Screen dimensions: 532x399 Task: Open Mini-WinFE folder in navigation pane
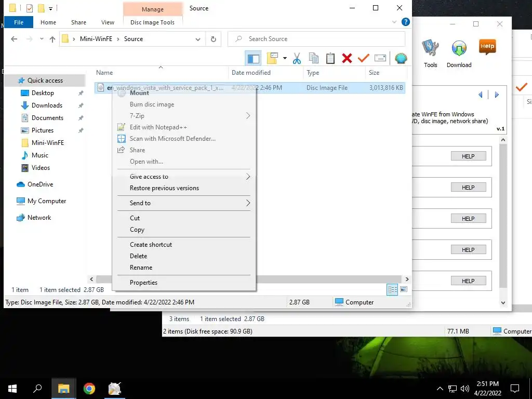point(47,143)
